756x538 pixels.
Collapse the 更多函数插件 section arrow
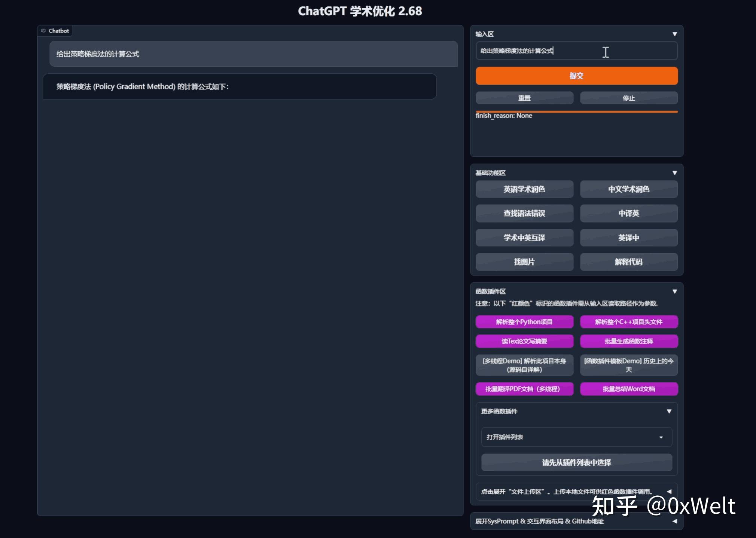(669, 412)
